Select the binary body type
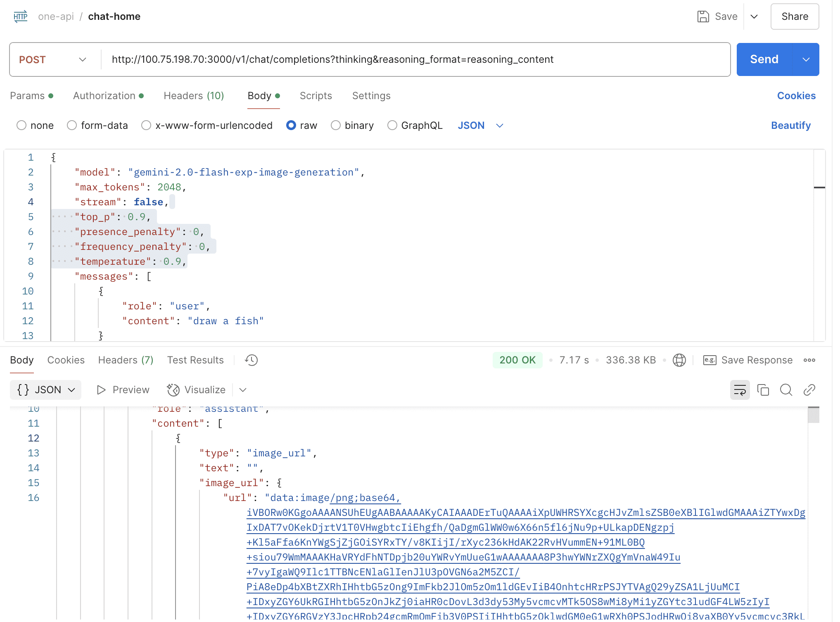The height and width of the screenshot is (622, 840). click(x=336, y=125)
